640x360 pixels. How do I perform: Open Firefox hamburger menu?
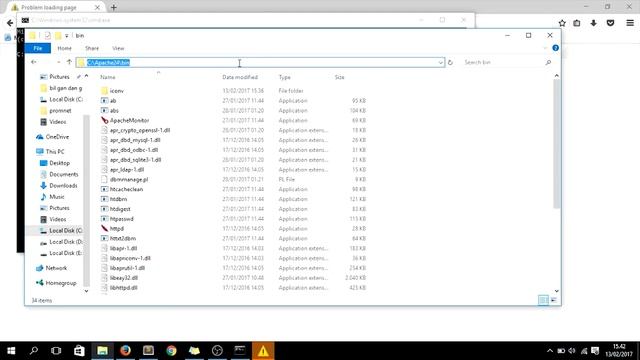pos(630,23)
